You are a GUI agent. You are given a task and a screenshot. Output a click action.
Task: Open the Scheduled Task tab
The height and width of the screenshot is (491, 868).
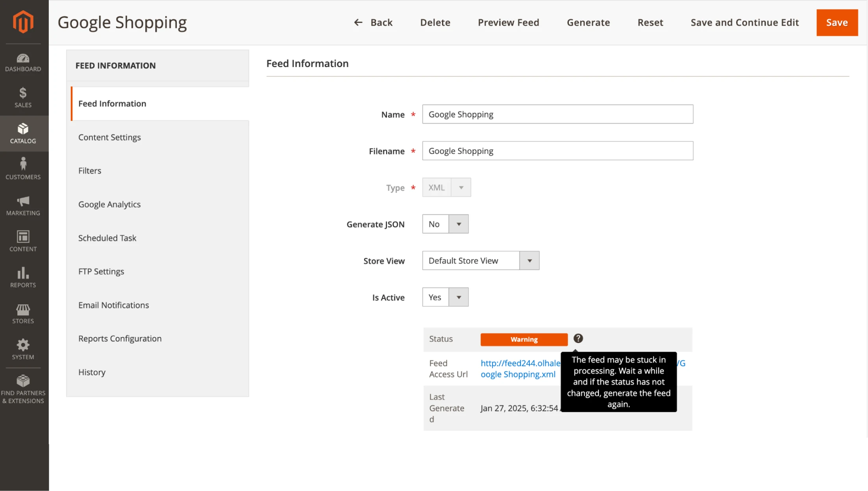click(107, 238)
